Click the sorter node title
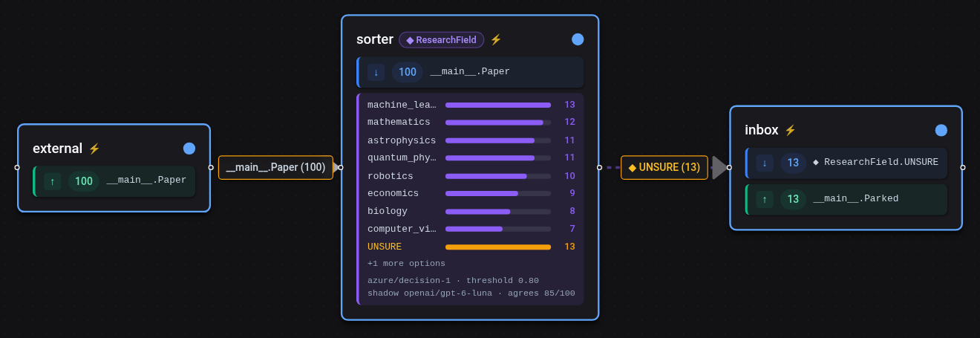The width and height of the screenshot is (980, 338). [375, 39]
